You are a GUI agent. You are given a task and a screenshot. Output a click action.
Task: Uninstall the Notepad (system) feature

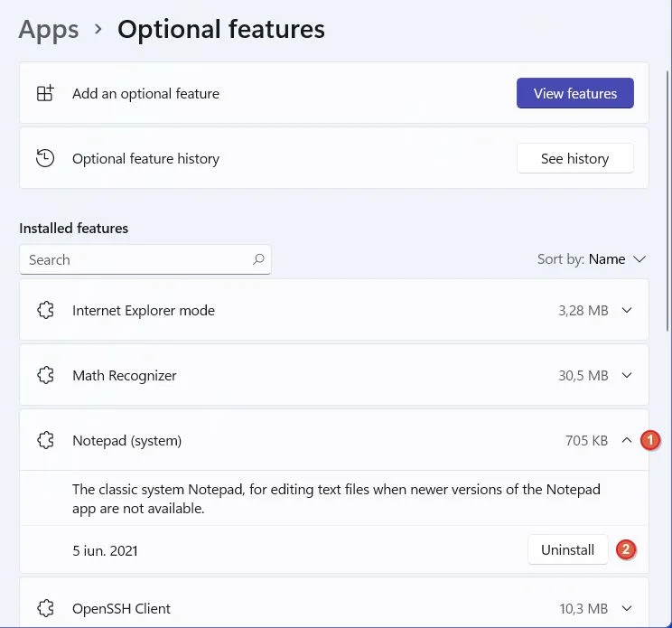(568, 549)
